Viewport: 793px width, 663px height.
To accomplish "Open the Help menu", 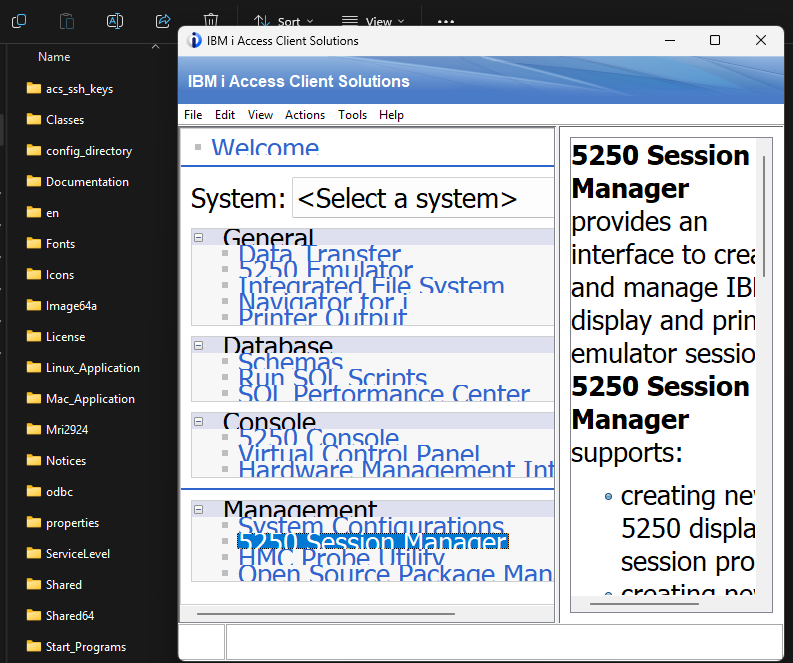I will [x=391, y=115].
